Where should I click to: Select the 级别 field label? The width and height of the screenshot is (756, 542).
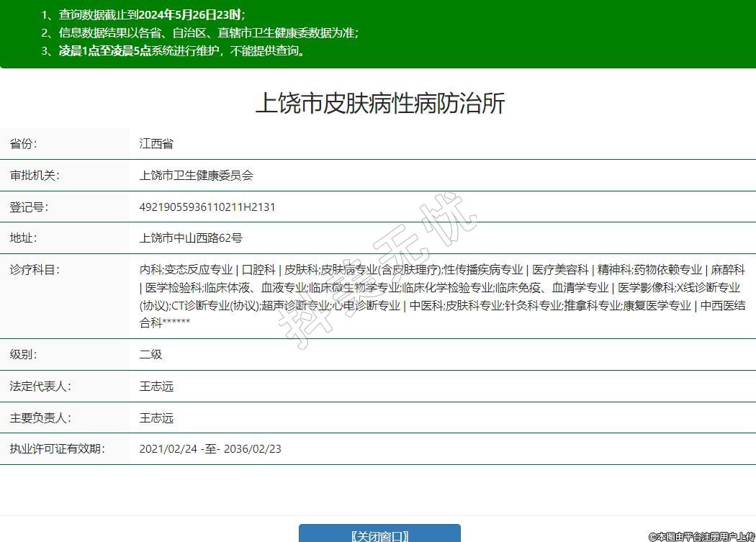(x=23, y=354)
